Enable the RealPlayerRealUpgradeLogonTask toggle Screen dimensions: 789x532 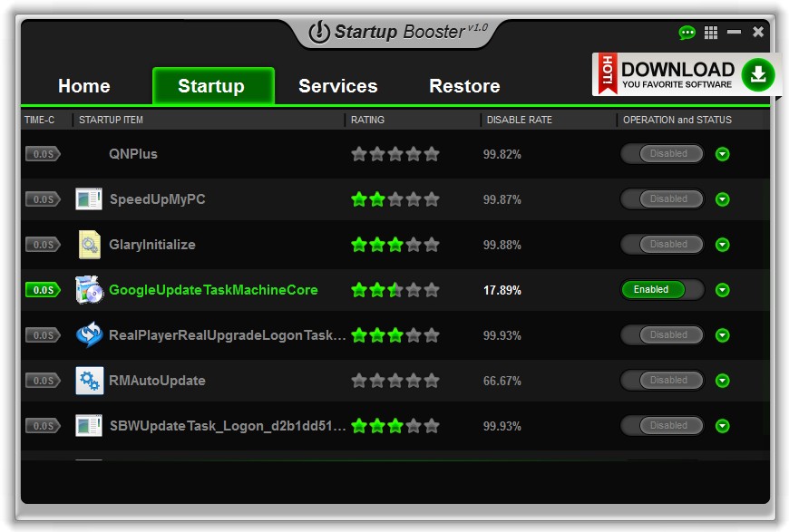tap(662, 335)
